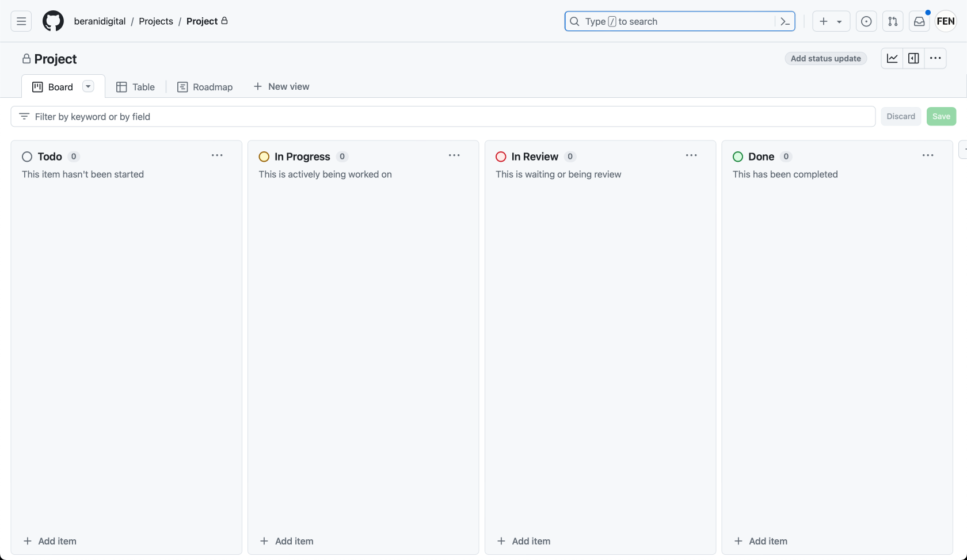Viewport: 967px width, 560px height.
Task: Open the pull requests icon in header
Action: 893,21
